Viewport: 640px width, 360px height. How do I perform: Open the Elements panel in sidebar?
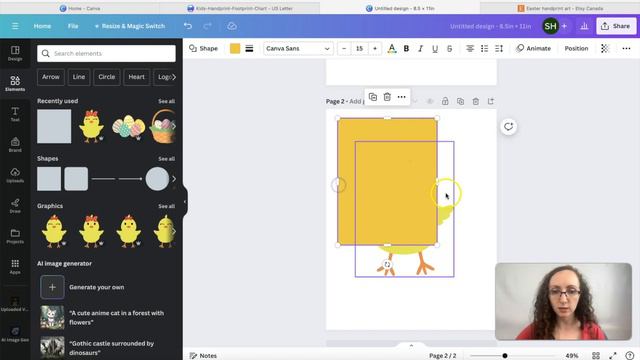tap(15, 83)
